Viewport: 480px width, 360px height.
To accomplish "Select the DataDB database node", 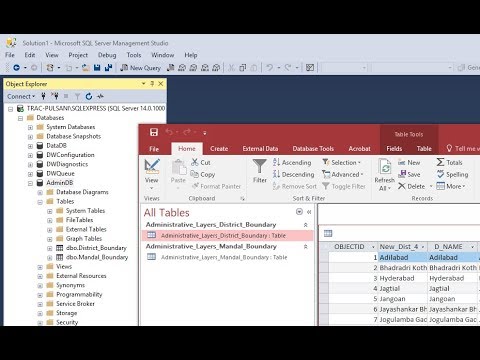I will (56, 146).
